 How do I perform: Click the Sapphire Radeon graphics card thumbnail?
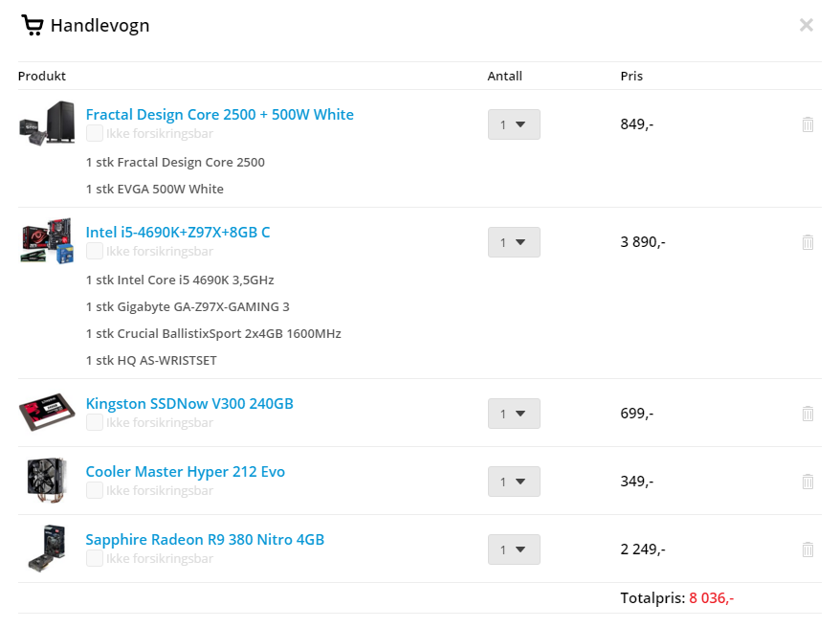pyautogui.click(x=47, y=549)
